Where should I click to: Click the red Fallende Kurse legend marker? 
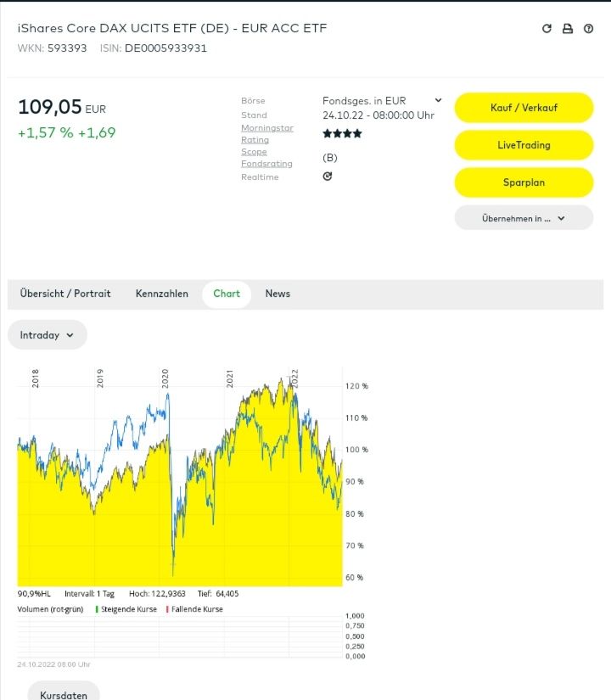[x=168, y=609]
